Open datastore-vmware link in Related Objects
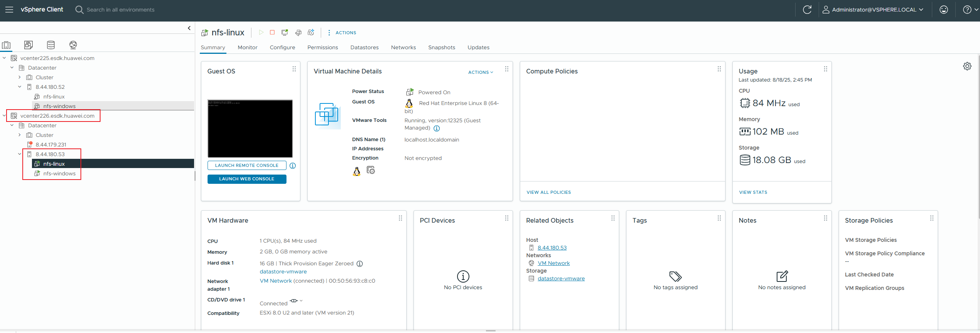The width and height of the screenshot is (980, 333). coord(561,278)
